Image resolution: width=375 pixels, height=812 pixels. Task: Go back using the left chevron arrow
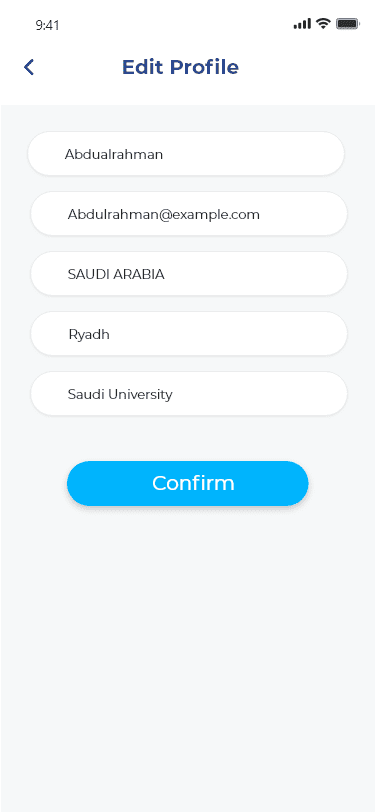pos(29,67)
